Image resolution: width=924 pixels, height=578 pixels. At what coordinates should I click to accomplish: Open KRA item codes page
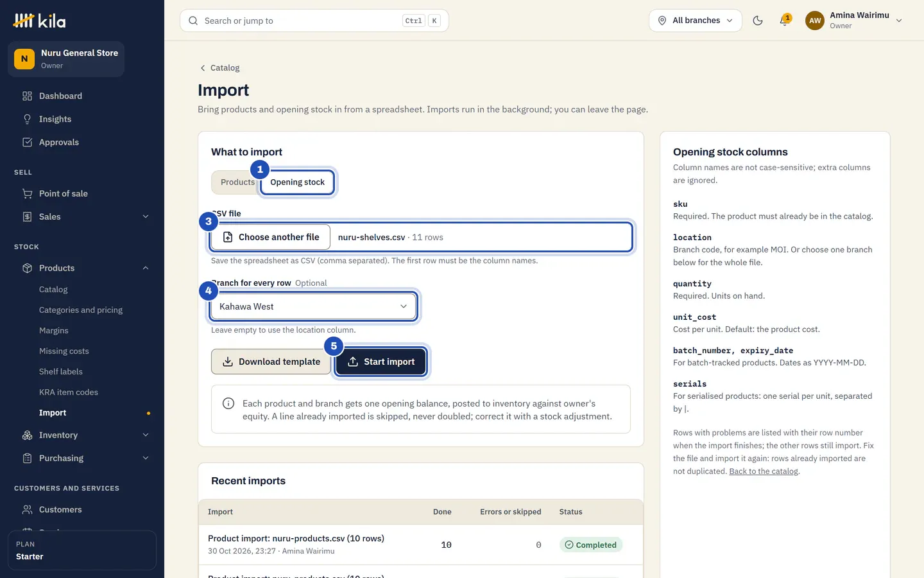coord(69,392)
